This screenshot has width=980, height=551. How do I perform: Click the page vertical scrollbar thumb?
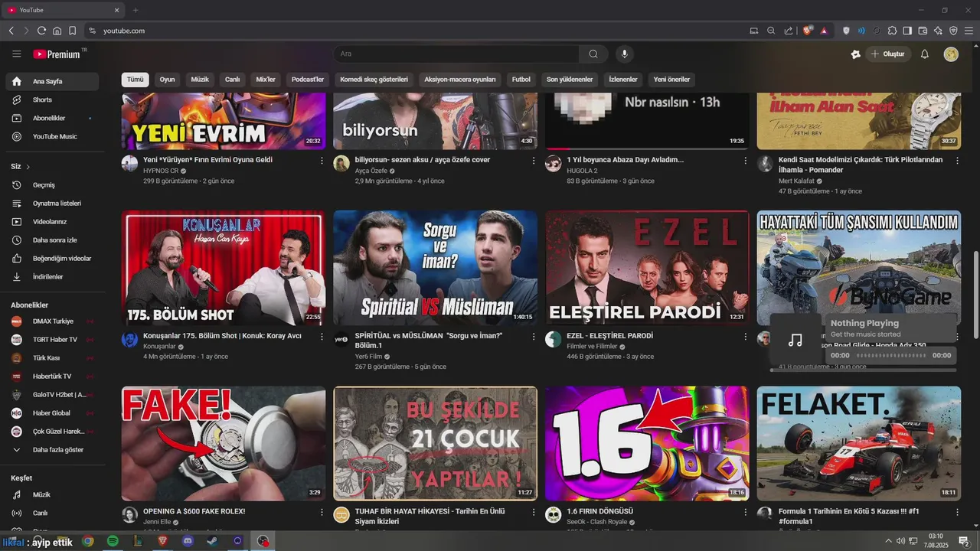coord(975,295)
